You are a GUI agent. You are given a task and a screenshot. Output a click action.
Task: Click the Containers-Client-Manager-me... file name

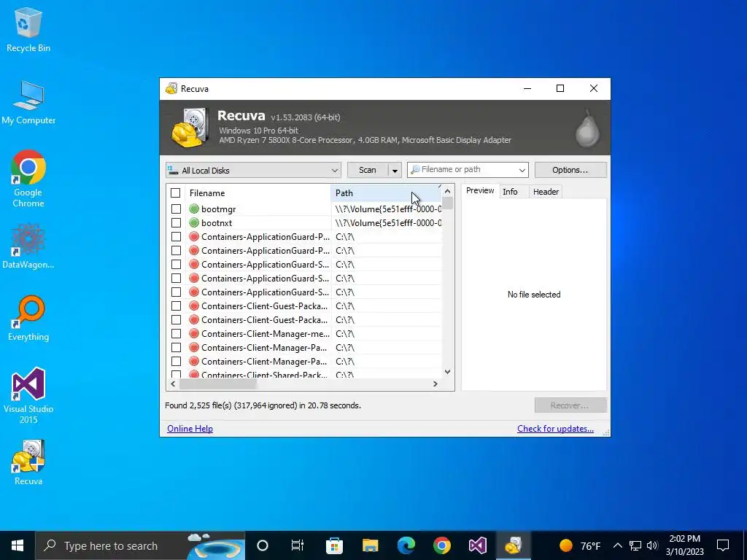tap(266, 333)
